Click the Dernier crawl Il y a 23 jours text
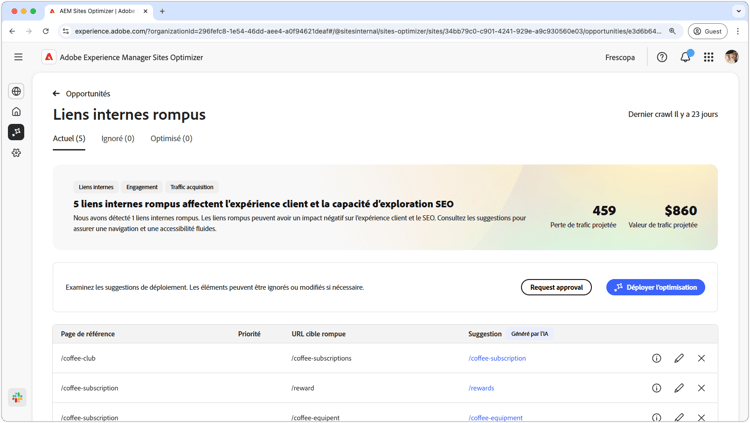 point(673,114)
